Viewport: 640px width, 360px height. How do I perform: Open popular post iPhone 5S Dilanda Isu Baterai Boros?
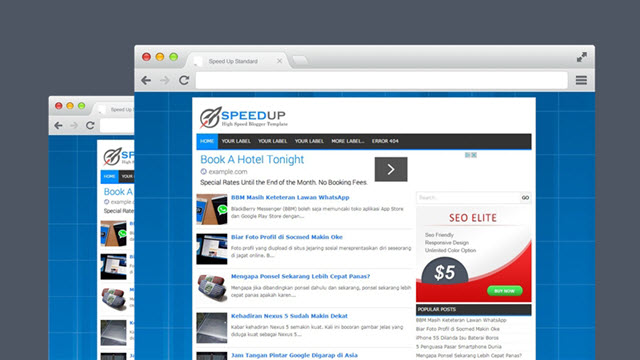point(457,338)
